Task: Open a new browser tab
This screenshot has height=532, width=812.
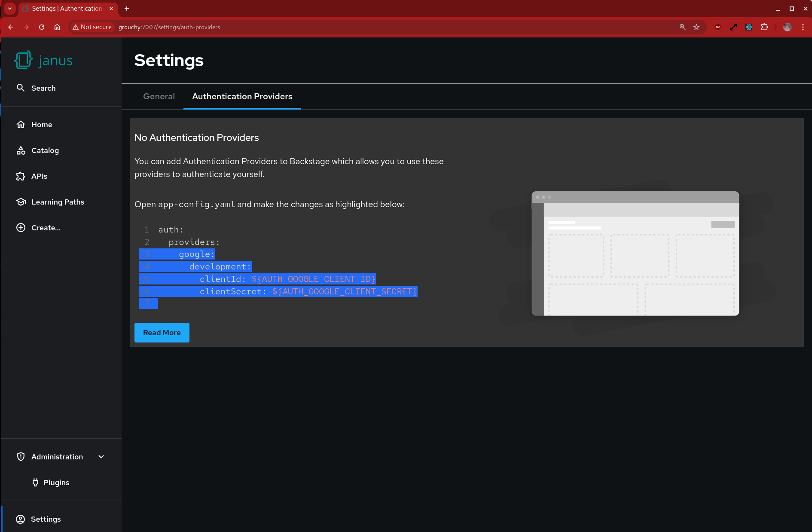Action: [127, 9]
